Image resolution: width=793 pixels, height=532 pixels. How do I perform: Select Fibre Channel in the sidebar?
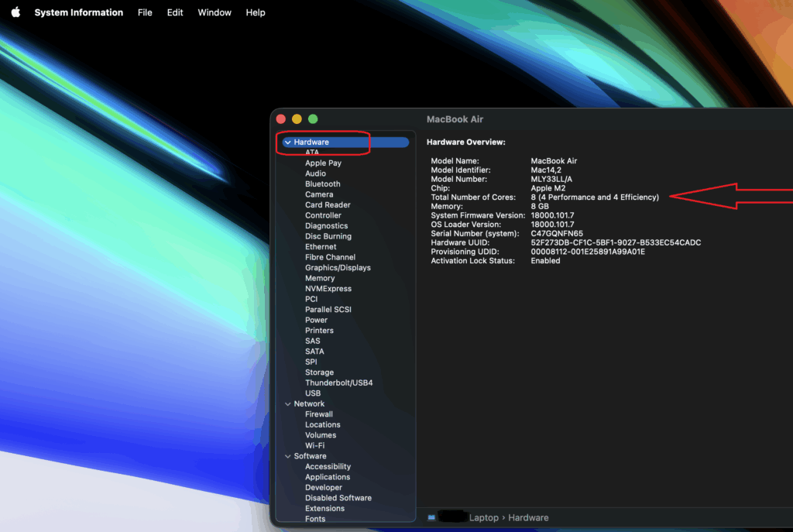[330, 257]
